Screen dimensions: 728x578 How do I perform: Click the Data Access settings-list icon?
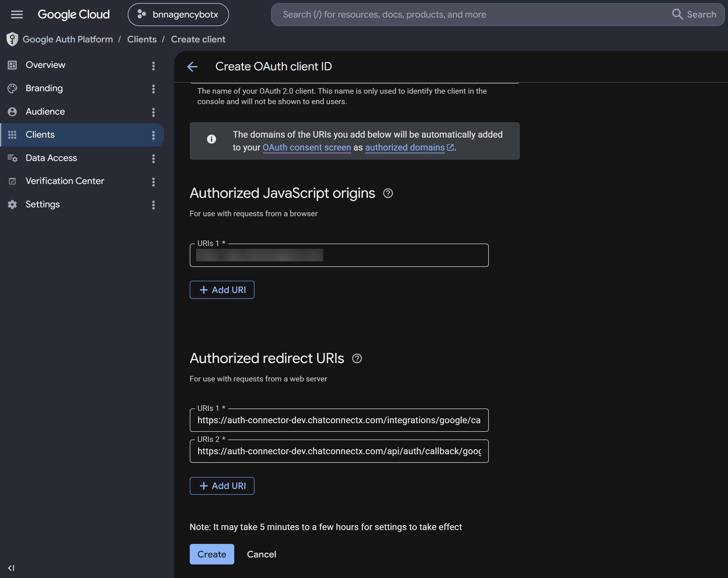coord(12,158)
